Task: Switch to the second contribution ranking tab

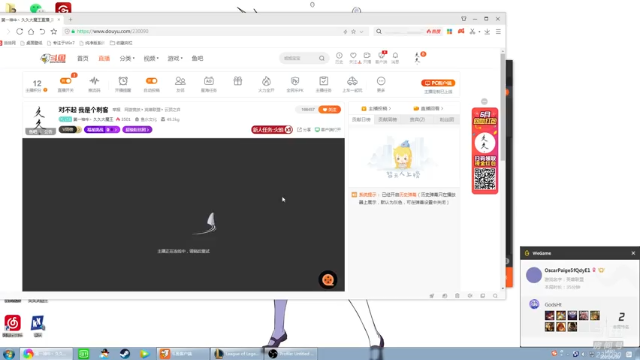Action: [387, 120]
